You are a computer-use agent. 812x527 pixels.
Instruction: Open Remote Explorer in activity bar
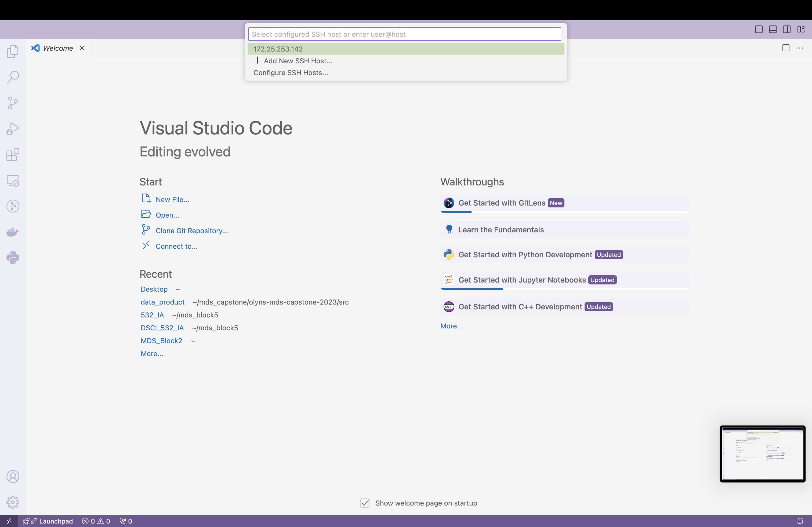[13, 181]
